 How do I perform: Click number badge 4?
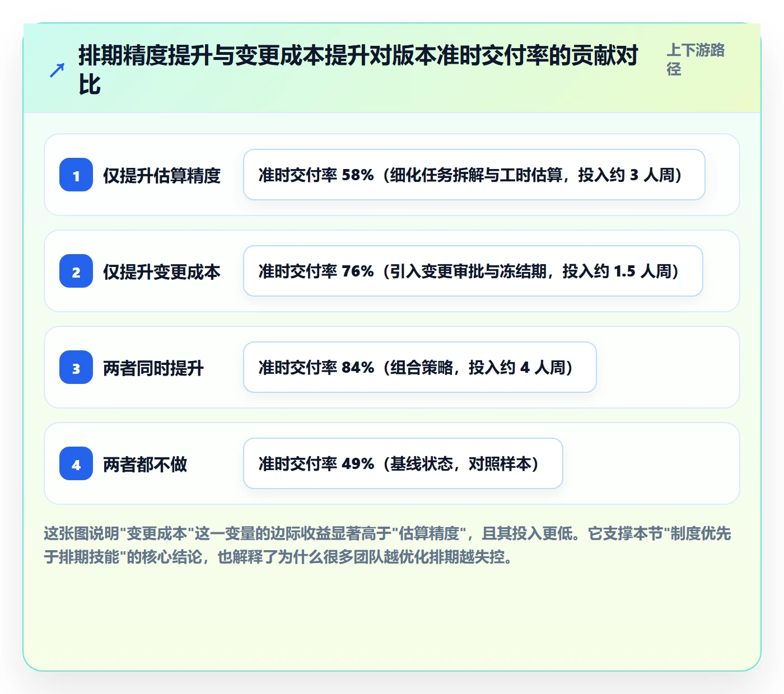pos(76,463)
